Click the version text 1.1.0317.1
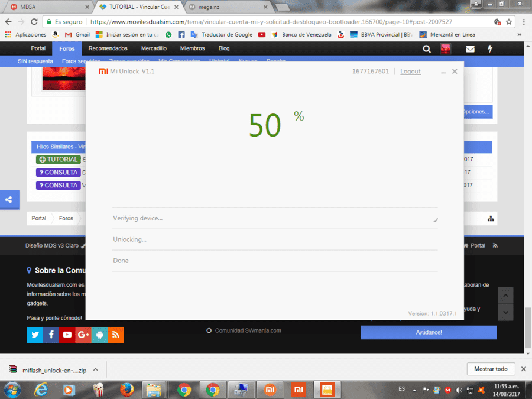Screen dimensions: 532x399 (x=432, y=313)
